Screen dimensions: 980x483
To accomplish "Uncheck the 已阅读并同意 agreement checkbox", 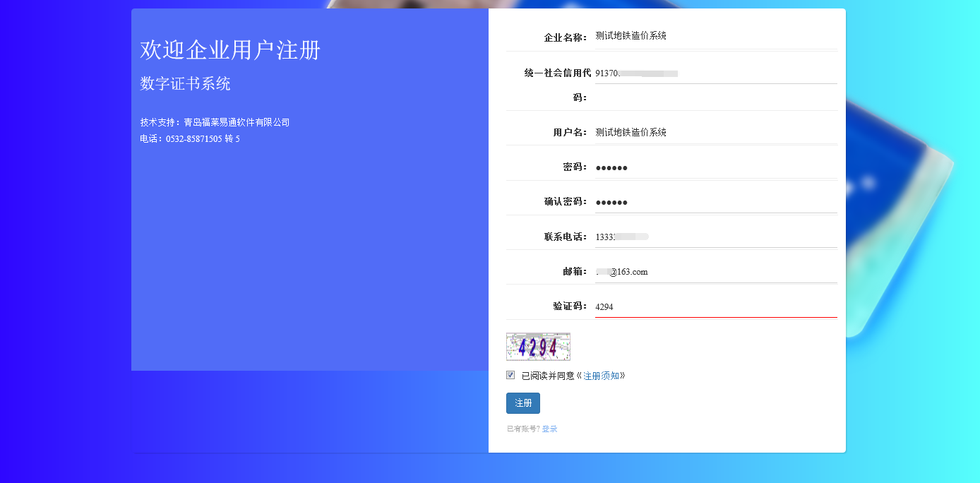I will pos(510,375).
